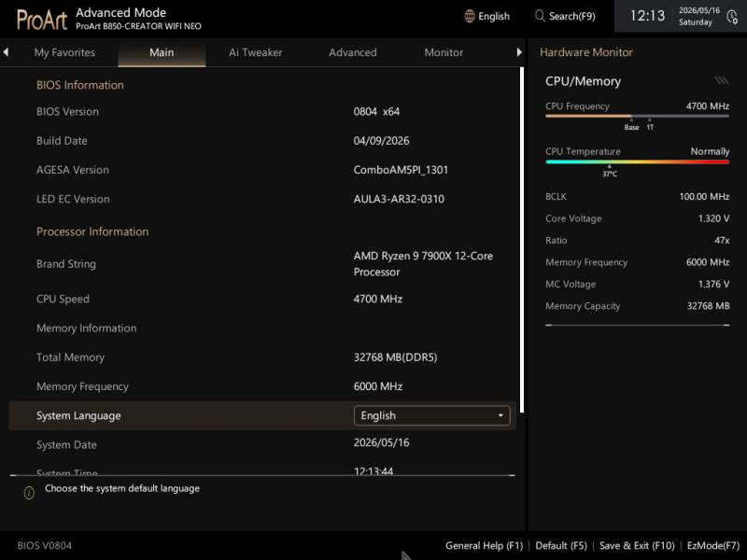
Task: Click the BIOS Version row
Action: coord(262,111)
